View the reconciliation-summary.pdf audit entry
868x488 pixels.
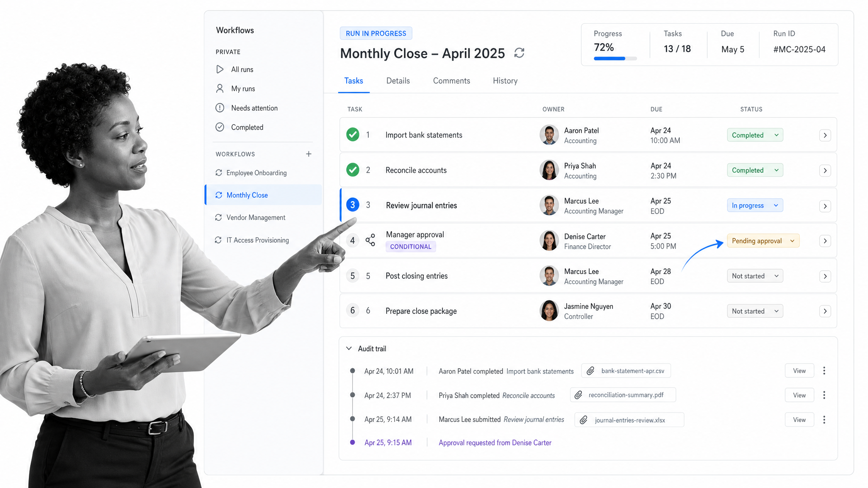[x=799, y=395]
